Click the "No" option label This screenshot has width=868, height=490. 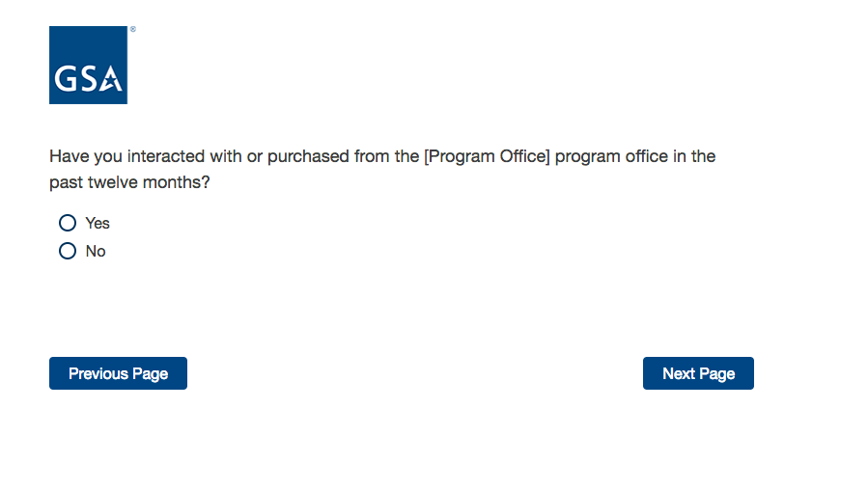[96, 251]
